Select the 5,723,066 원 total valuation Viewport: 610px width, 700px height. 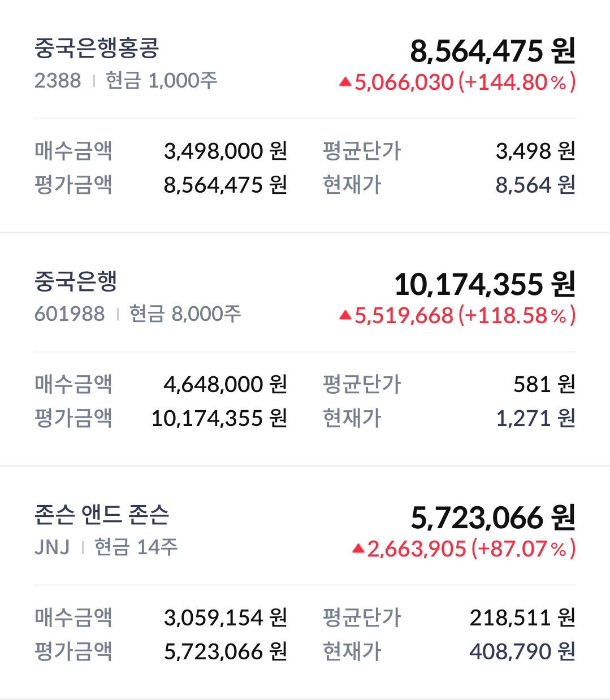click(493, 518)
